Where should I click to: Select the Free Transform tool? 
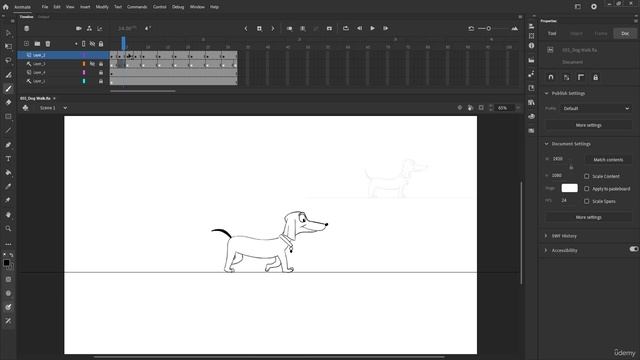click(8, 47)
